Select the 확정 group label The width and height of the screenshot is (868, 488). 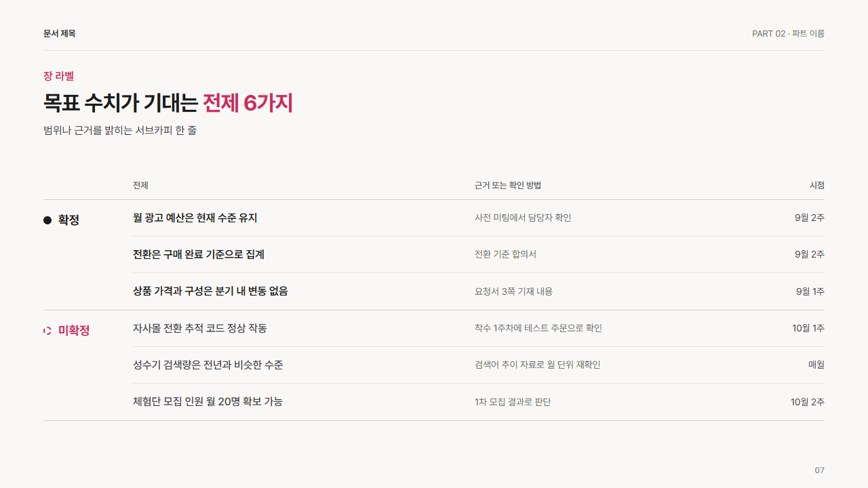[x=68, y=220]
